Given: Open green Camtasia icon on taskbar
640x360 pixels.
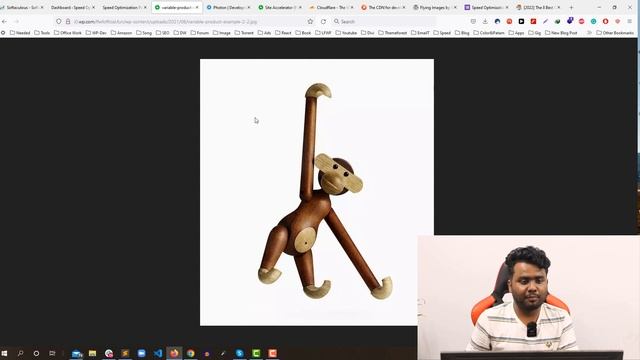Looking at the screenshot, I should click(x=256, y=353).
